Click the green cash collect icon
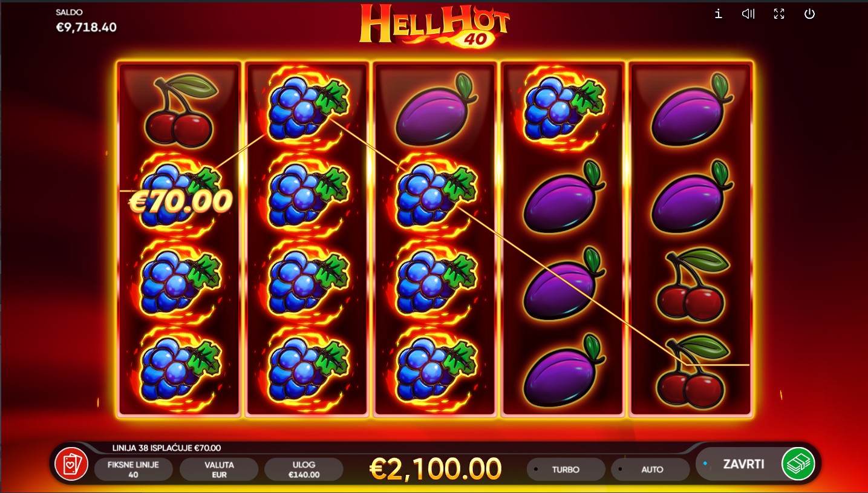 pyautogui.click(x=798, y=464)
